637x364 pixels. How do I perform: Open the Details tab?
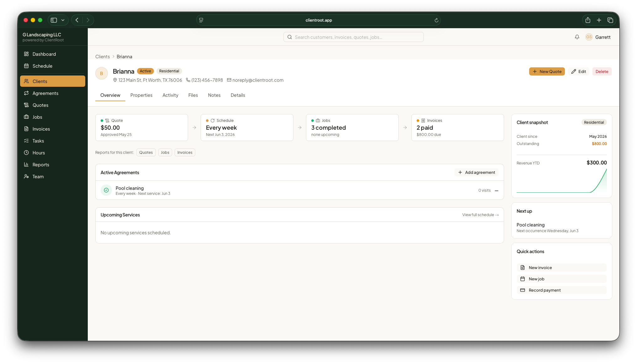click(x=238, y=95)
